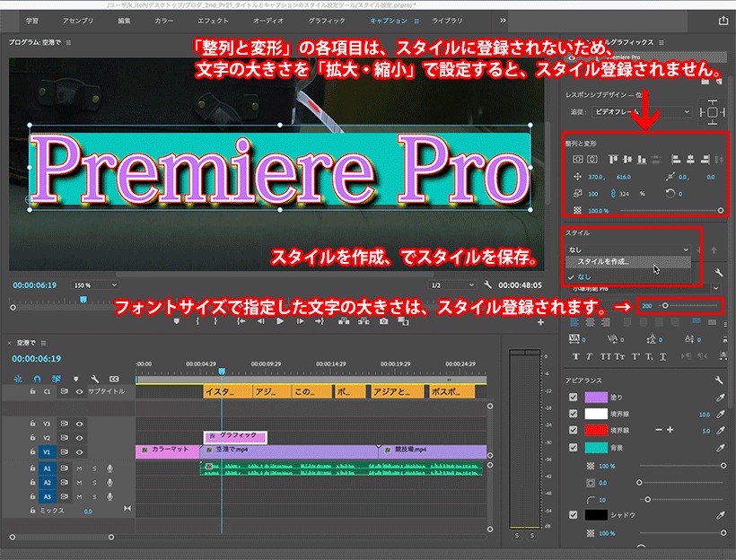Open the 学習 workspace tab
The height and width of the screenshot is (560, 736).
point(32,21)
